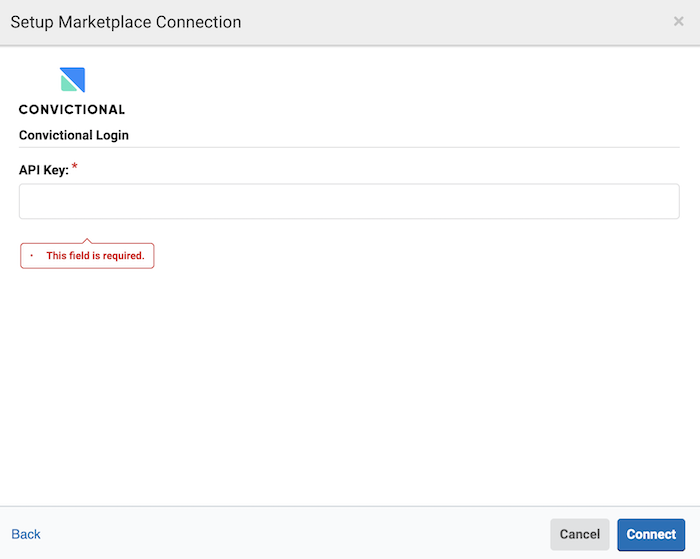Focus the API Key input field
The width and height of the screenshot is (700, 559).
(x=349, y=201)
